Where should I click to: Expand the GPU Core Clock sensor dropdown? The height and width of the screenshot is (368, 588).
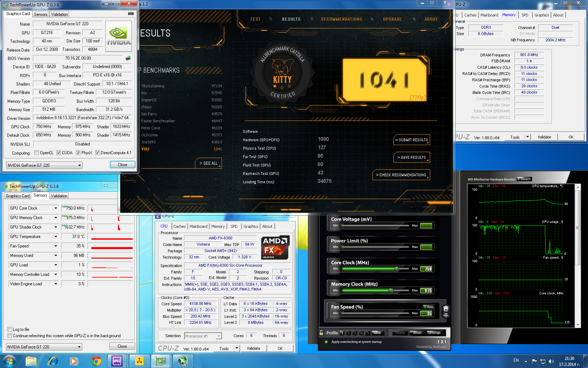pyautogui.click(x=56, y=208)
